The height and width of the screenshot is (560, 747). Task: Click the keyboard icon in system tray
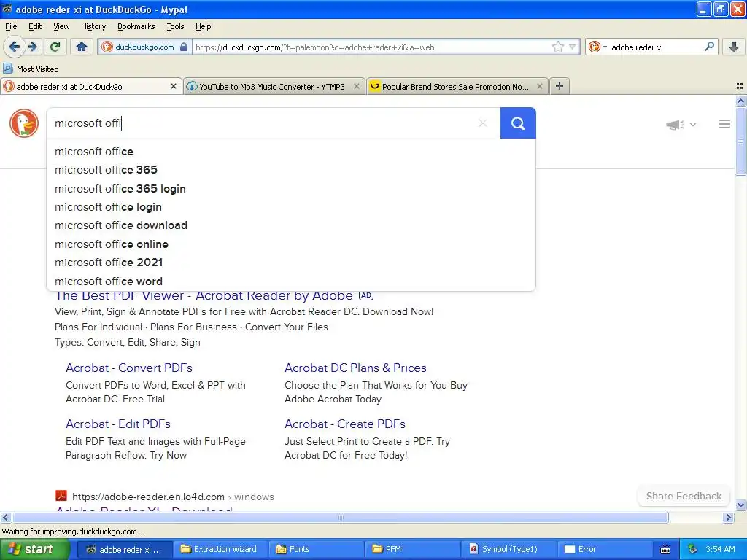[x=665, y=550]
